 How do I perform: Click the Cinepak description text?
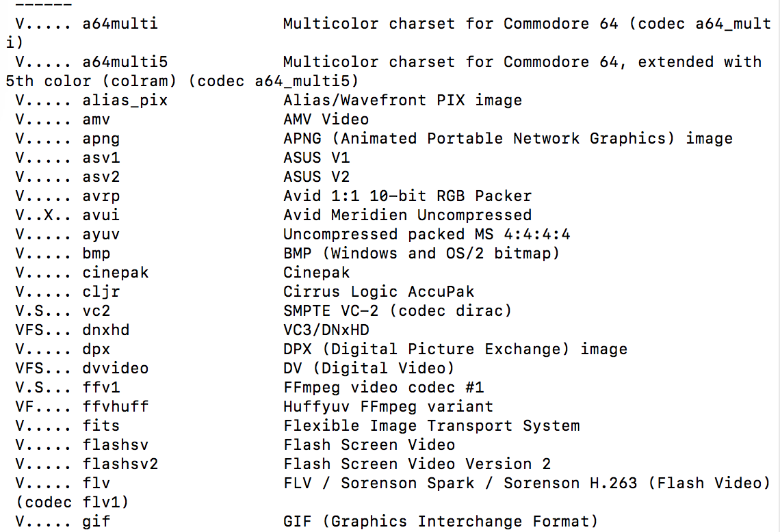(316, 273)
